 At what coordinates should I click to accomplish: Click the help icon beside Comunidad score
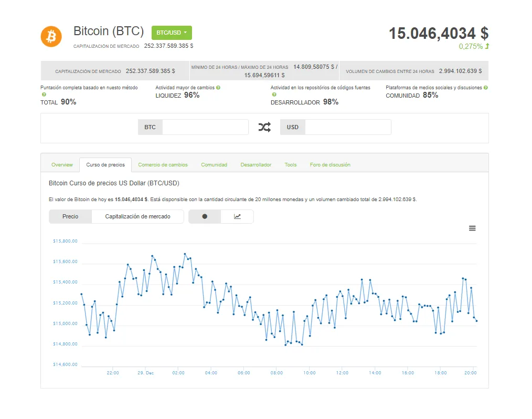(485, 88)
